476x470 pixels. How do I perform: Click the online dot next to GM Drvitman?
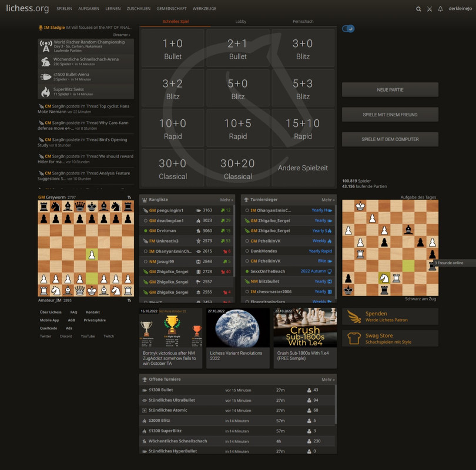[x=146, y=231]
